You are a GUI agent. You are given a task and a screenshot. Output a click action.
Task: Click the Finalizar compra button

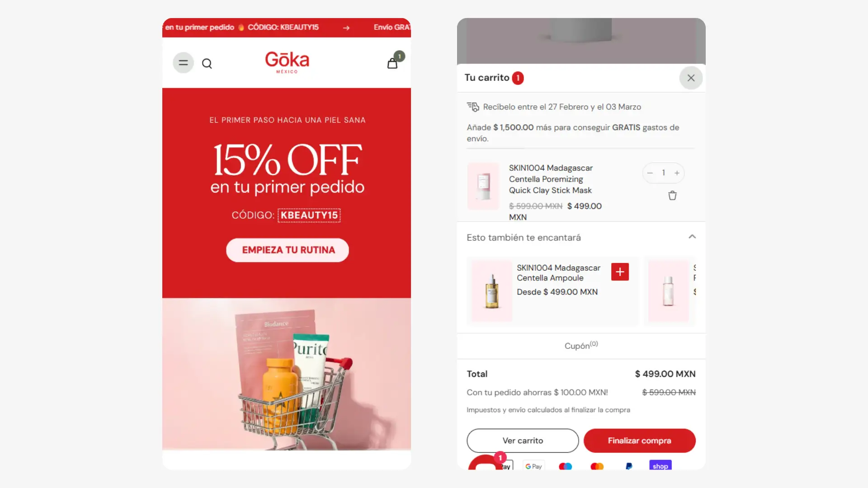(x=639, y=441)
